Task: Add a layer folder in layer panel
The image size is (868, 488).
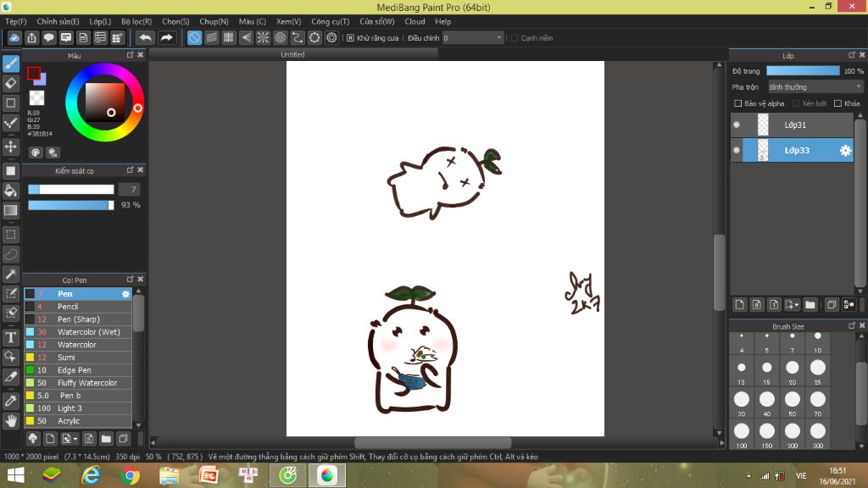Action: coord(810,304)
